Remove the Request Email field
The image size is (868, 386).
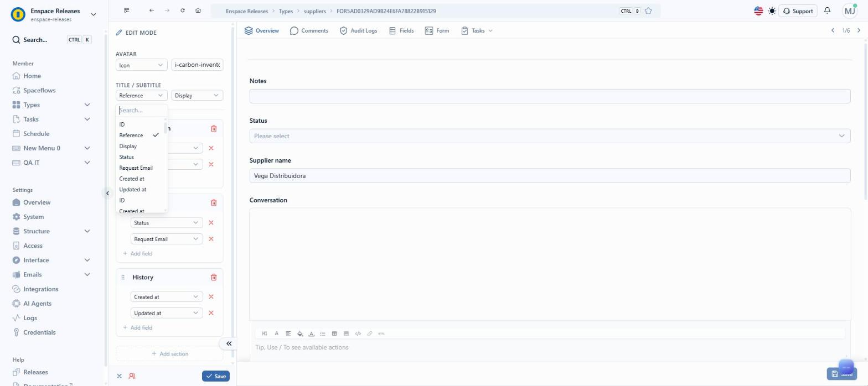pyautogui.click(x=211, y=239)
